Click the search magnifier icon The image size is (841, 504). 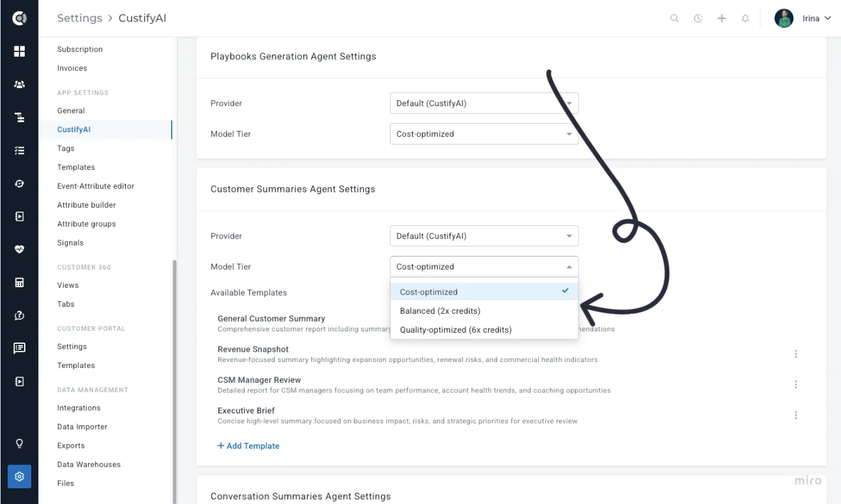coord(675,19)
